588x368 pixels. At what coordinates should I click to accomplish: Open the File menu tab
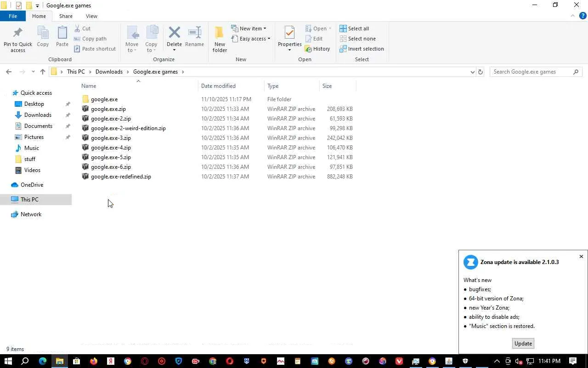13,16
